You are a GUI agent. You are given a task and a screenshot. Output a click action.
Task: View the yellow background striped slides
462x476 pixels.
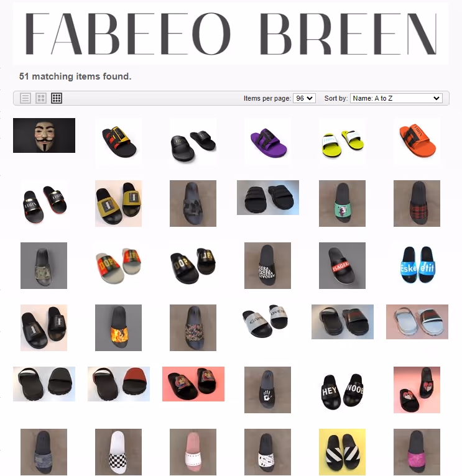[x=343, y=452]
